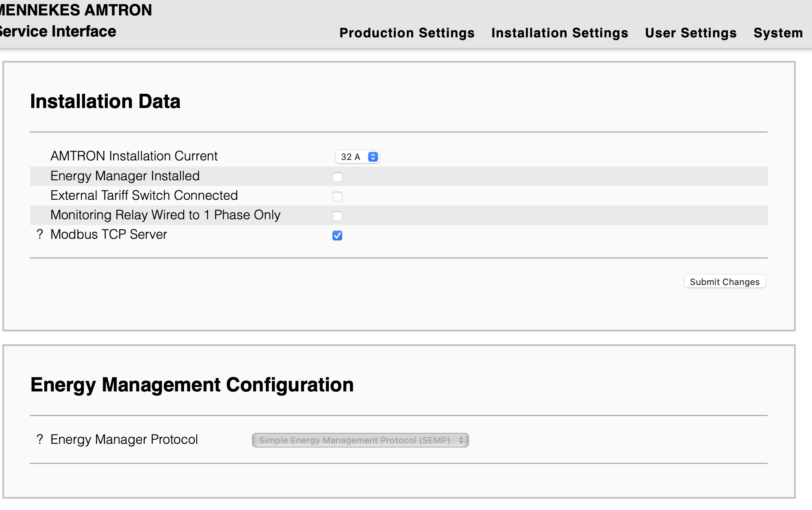
Task: Click the Energy Management Configuration heading
Action: (x=192, y=385)
